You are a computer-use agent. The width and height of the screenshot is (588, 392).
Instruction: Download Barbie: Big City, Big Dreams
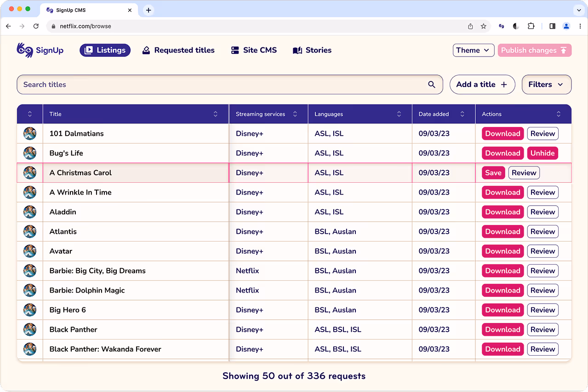[x=502, y=271]
